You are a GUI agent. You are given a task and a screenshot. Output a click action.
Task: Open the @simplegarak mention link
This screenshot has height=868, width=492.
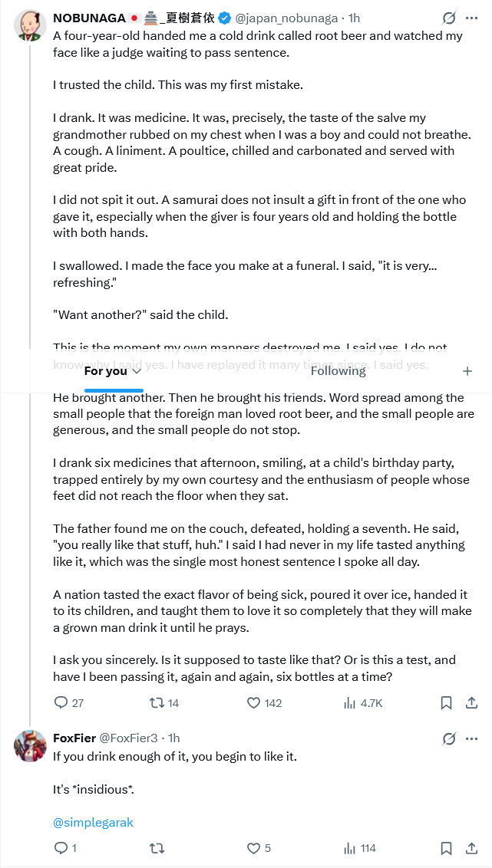coord(93,823)
